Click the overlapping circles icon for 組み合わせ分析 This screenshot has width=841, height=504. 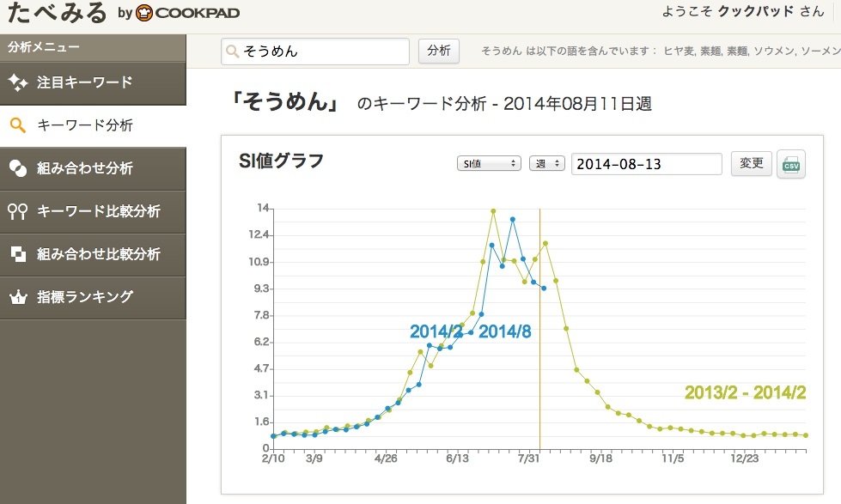[x=18, y=168]
